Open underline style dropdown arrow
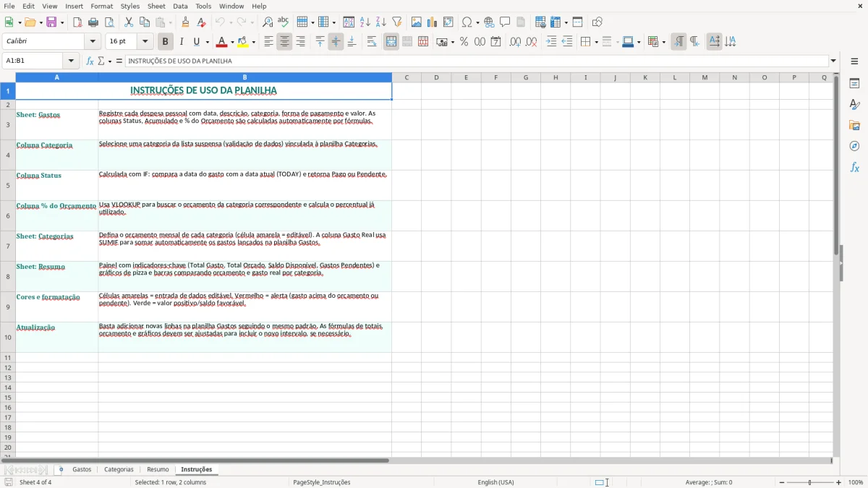Image resolution: width=868 pixels, height=488 pixels. [207, 42]
